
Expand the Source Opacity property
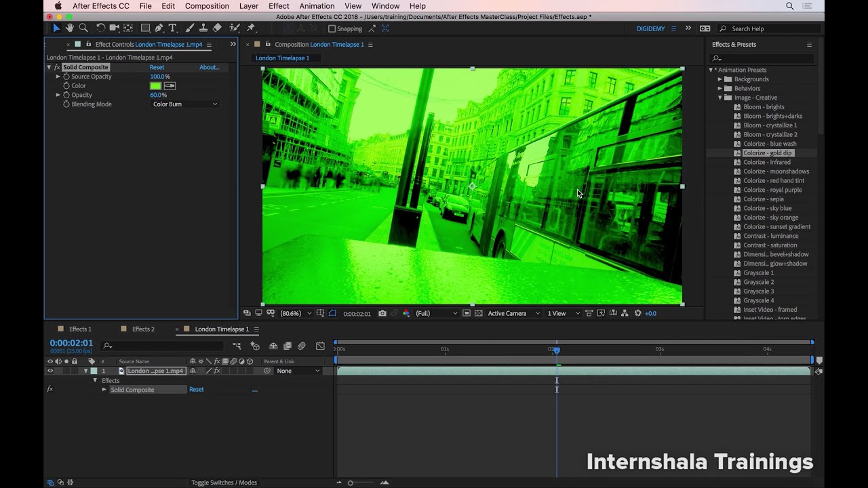tap(58, 77)
